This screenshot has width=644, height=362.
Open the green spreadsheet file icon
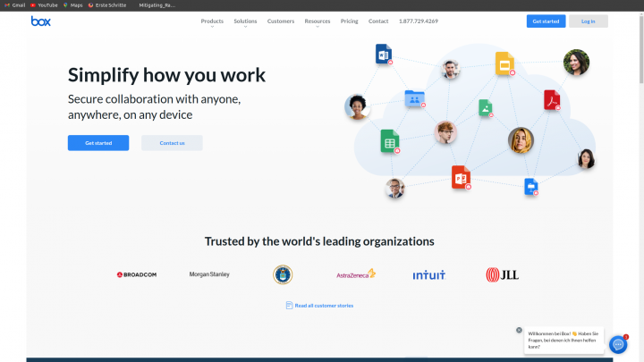click(x=390, y=141)
